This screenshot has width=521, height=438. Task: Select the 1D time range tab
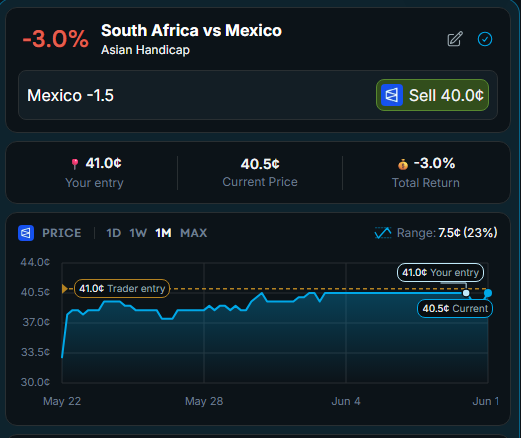(113, 233)
